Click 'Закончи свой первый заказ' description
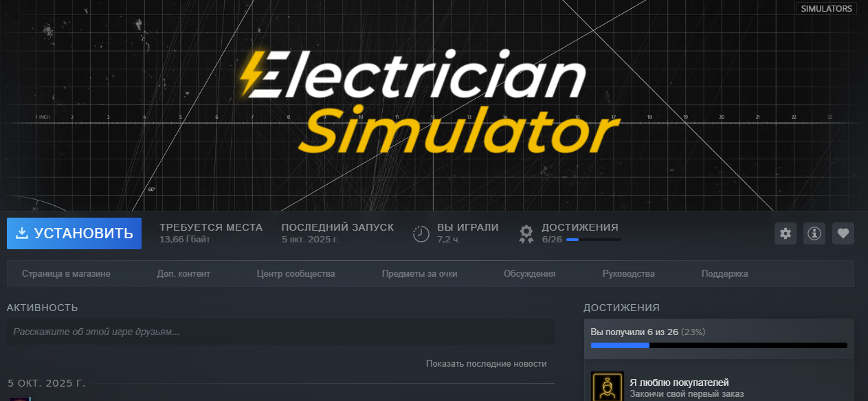 [x=687, y=395]
